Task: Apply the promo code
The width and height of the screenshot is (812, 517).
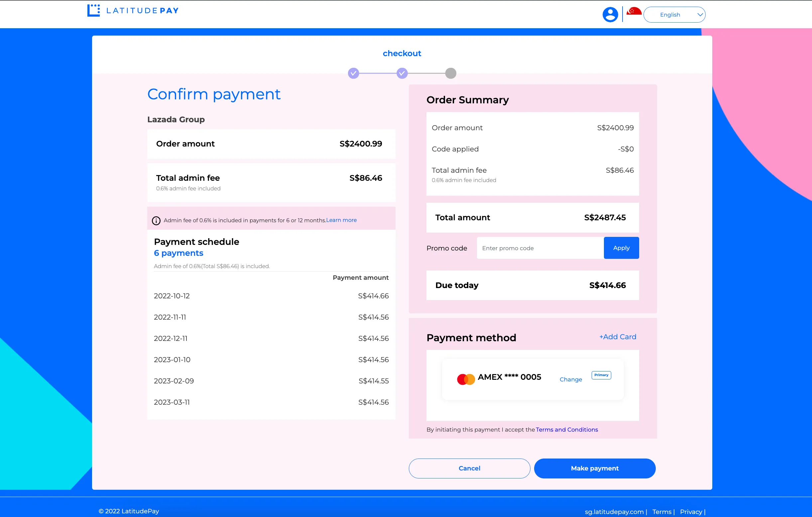Action: pyautogui.click(x=621, y=248)
